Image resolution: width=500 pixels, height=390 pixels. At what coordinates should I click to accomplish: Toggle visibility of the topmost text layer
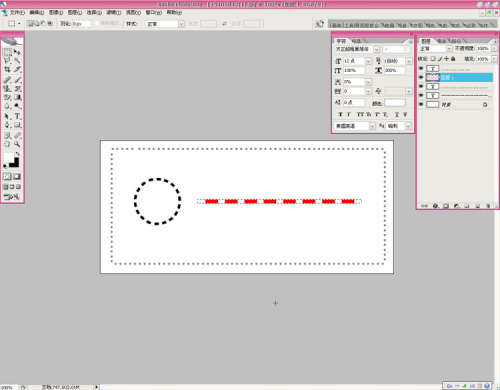421,68
